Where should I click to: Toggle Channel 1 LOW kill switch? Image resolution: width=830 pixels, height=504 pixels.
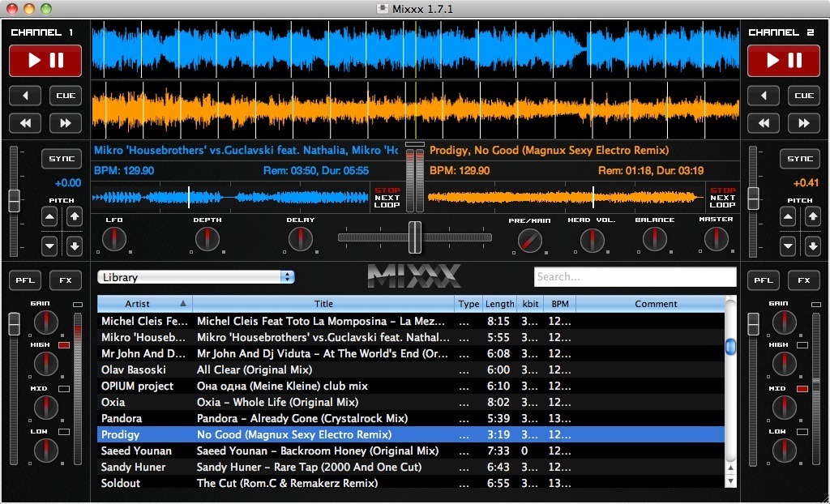[x=64, y=432]
